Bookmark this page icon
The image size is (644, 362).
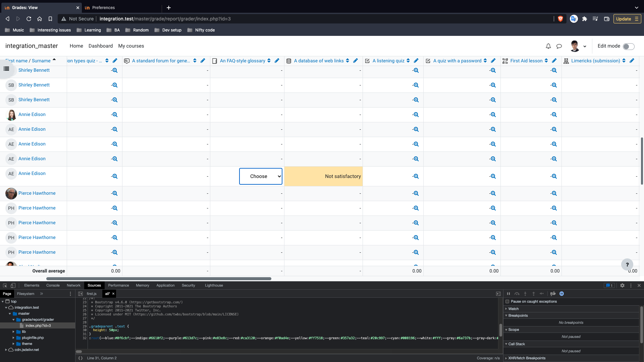click(50, 19)
